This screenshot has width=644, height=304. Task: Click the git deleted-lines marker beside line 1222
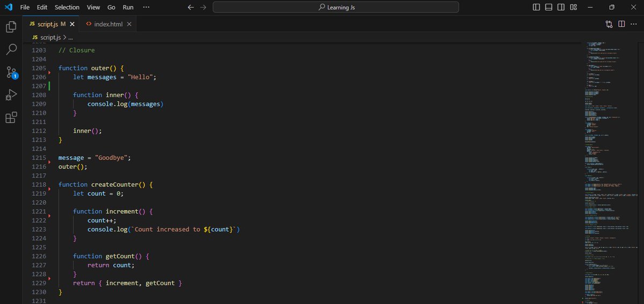[49, 216]
